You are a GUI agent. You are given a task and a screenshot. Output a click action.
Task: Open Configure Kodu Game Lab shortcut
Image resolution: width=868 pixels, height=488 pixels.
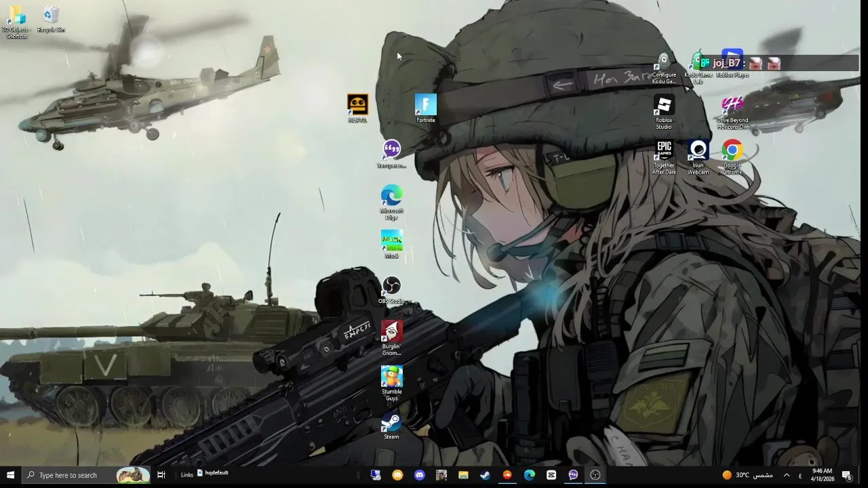(x=664, y=67)
